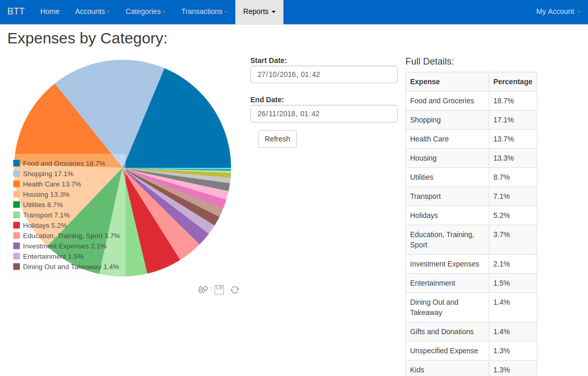Click the Start Date input field
Screen dimensions: 588x376
(324, 74)
